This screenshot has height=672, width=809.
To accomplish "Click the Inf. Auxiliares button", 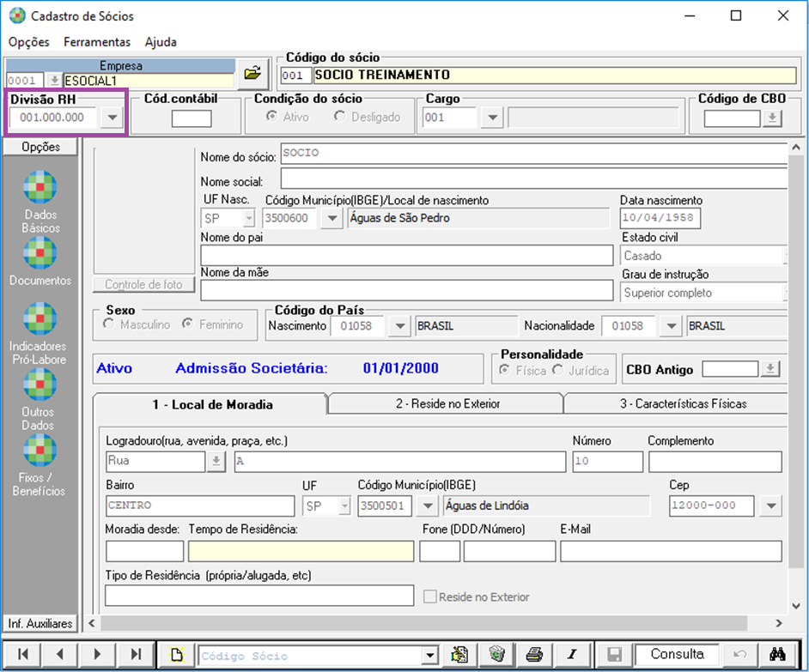I will click(40, 624).
